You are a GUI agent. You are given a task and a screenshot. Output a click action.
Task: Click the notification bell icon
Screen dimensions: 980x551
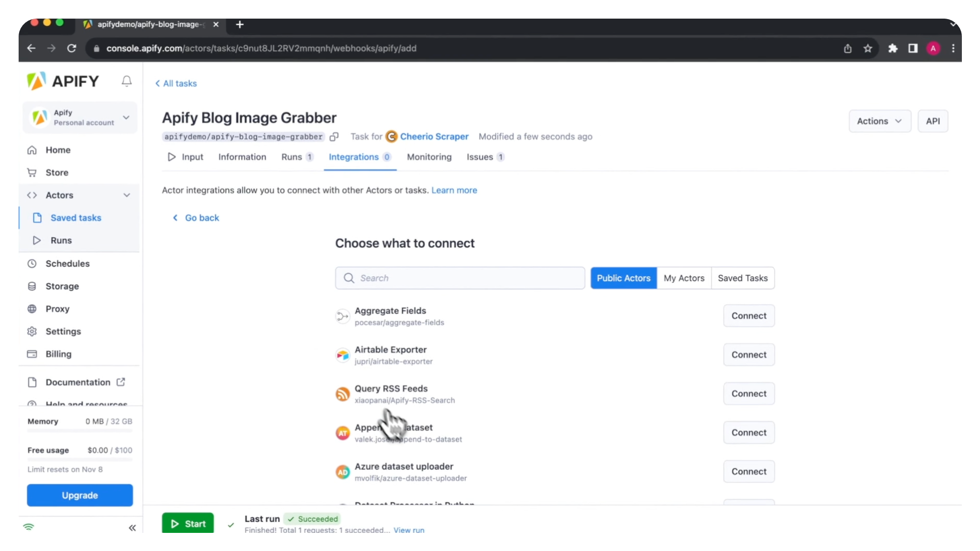(126, 81)
